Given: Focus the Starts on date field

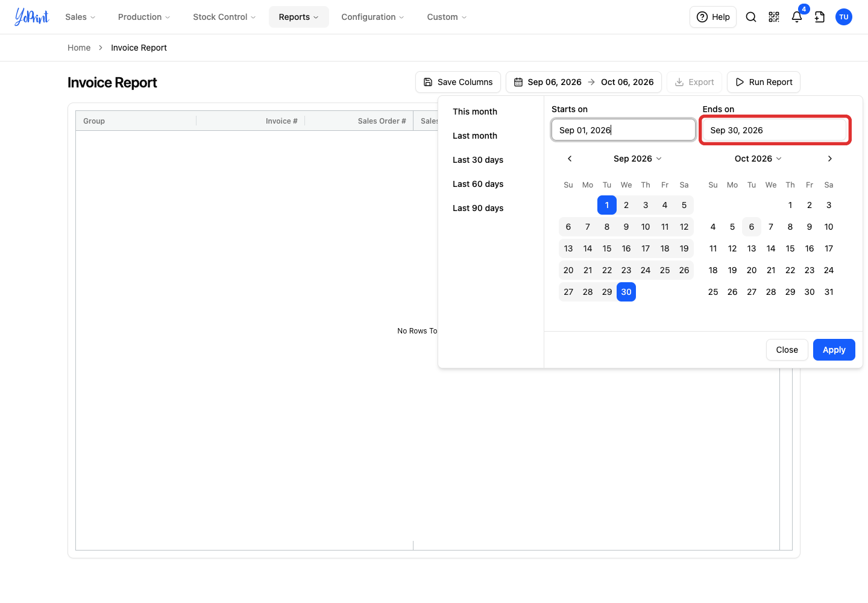Looking at the screenshot, I should click(x=623, y=130).
